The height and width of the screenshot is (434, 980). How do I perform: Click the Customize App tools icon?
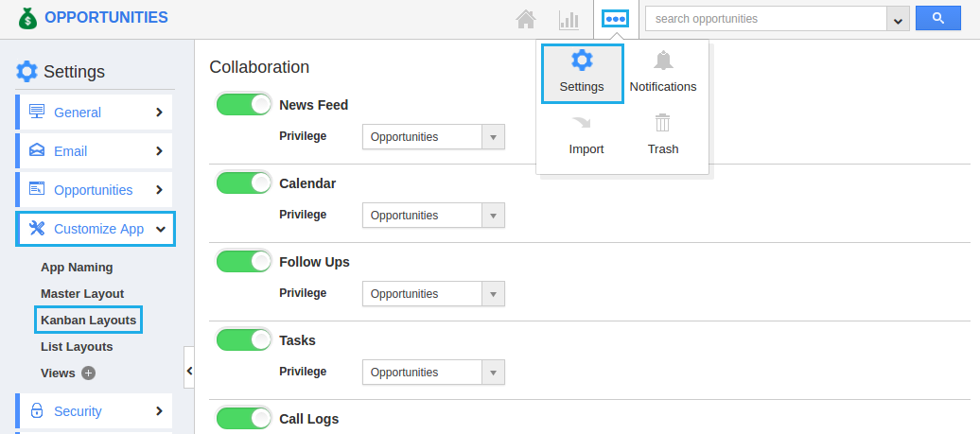37,229
